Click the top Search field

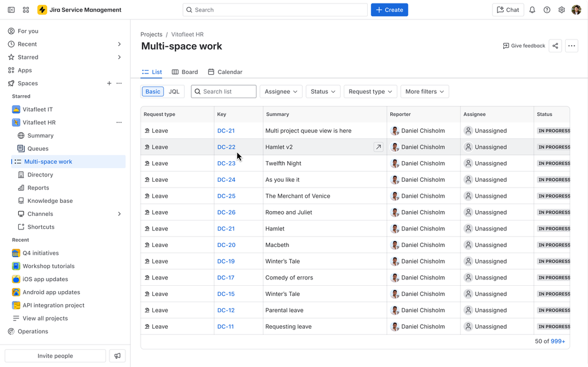click(275, 10)
